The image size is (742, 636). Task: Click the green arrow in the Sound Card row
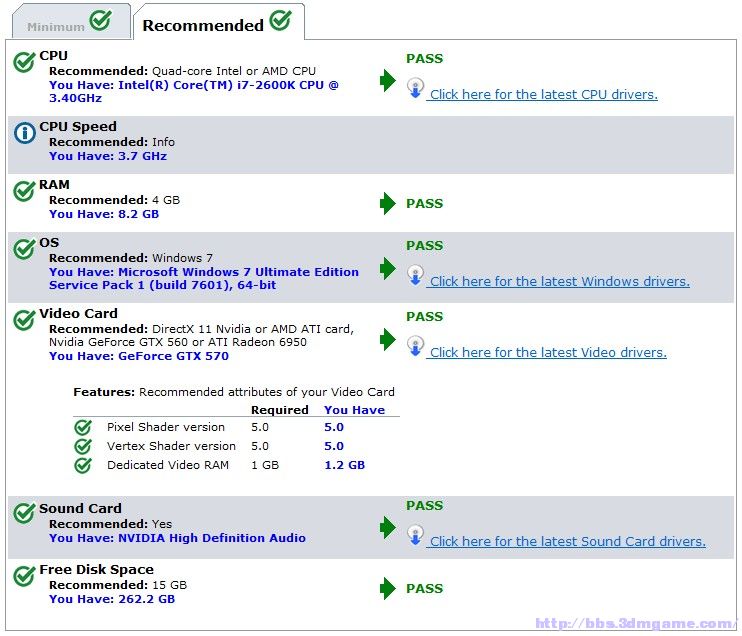tap(388, 528)
